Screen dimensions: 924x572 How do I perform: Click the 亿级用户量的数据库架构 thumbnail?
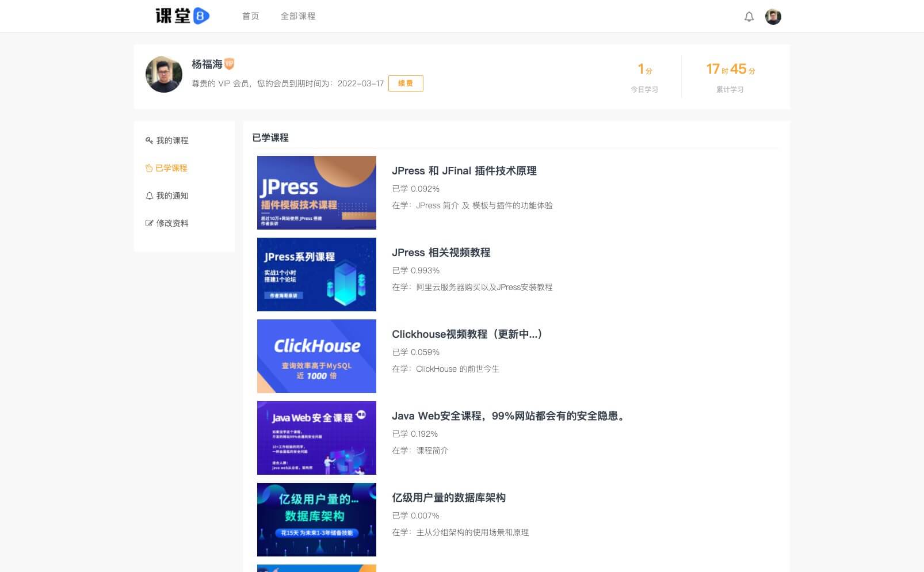[316, 520]
